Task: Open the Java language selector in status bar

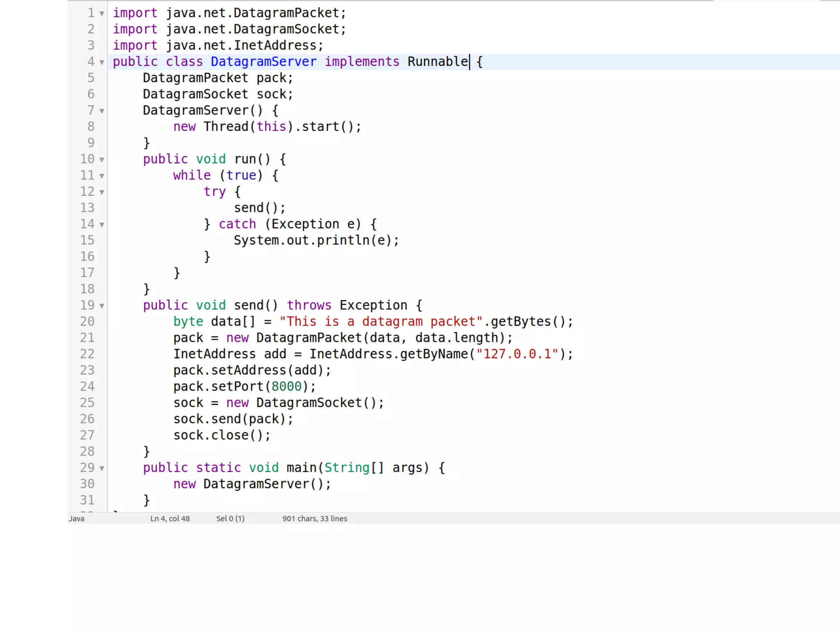Action: 77,518
